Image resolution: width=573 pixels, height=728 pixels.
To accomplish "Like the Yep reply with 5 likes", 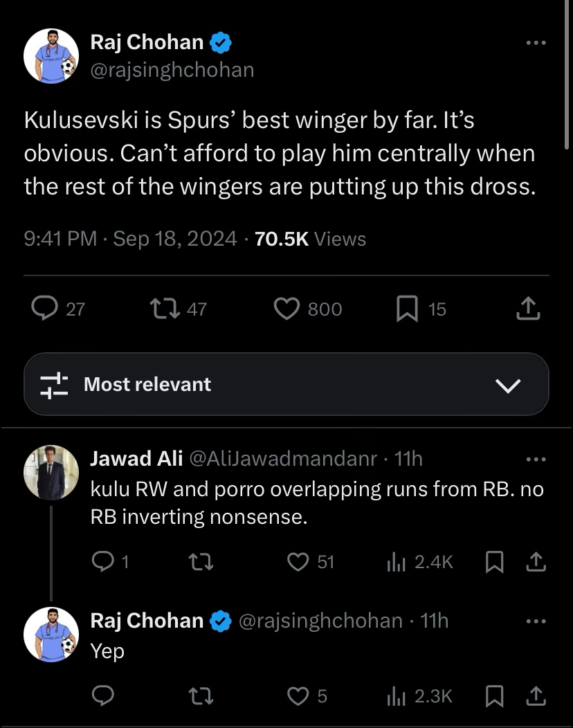I will tap(298, 696).
